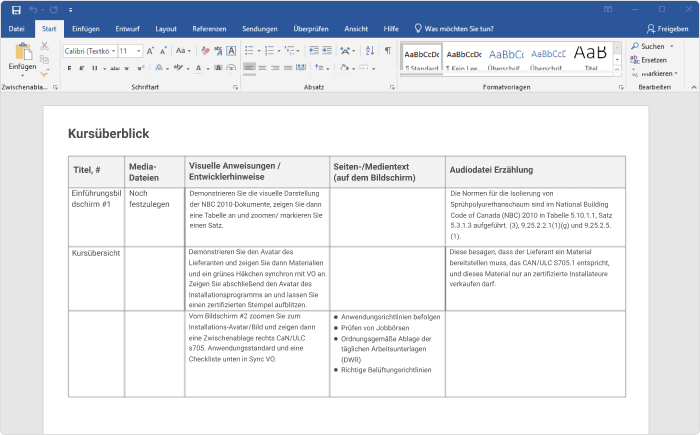Open the Datei menu tab
Image resolution: width=700 pixels, height=435 pixels.
tap(17, 29)
